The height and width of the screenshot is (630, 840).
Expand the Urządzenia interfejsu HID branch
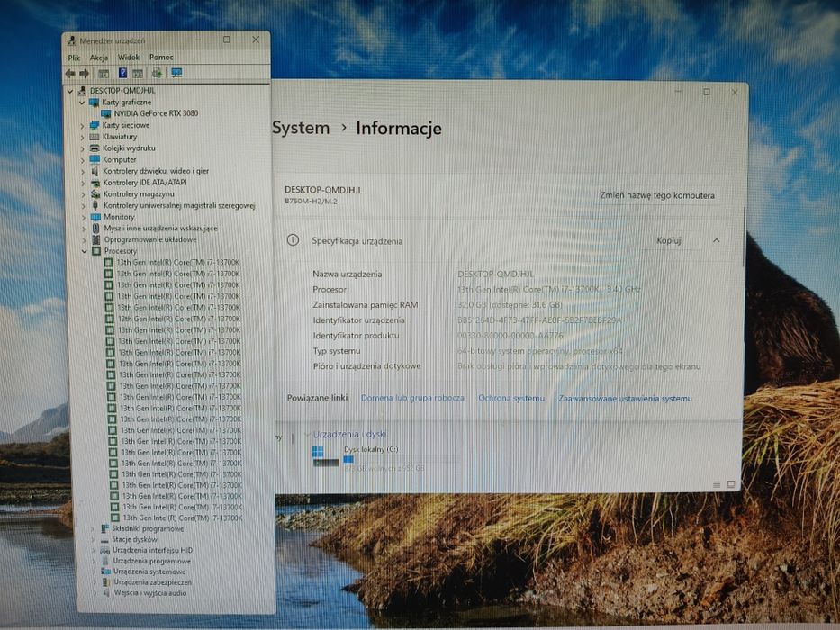click(x=95, y=551)
